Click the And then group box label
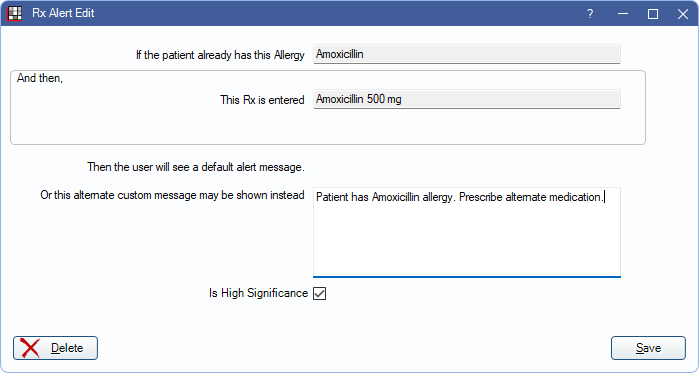This screenshot has height=373, width=699. tap(40, 78)
